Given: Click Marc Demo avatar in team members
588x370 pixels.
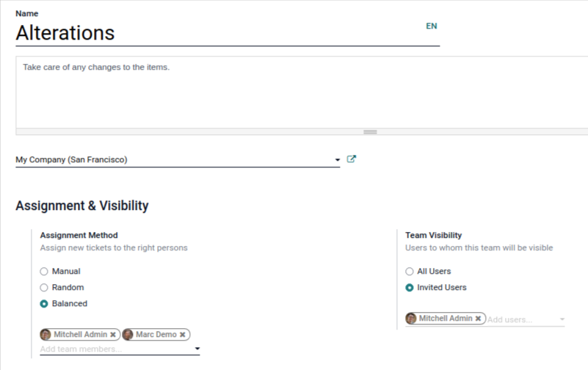Looking at the screenshot, I should click(x=128, y=335).
